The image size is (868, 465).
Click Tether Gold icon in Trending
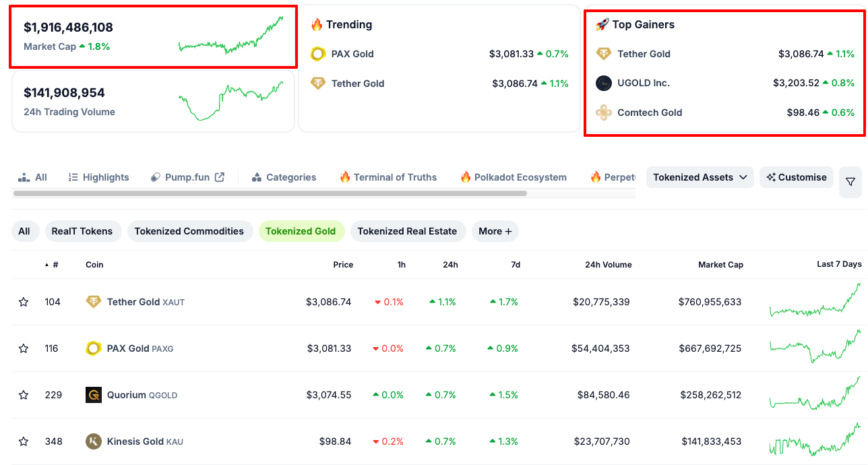coord(318,84)
